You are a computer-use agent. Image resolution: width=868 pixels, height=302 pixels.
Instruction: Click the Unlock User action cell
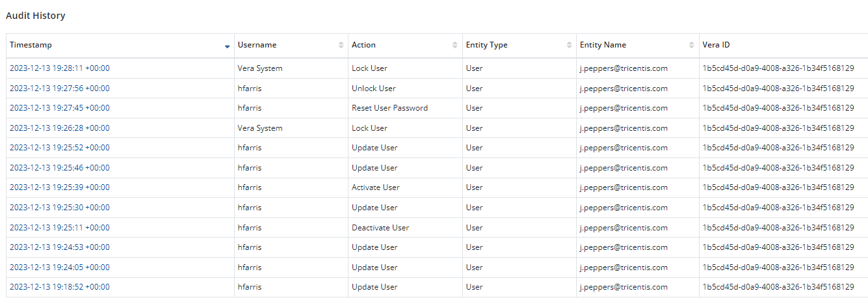pyautogui.click(x=374, y=89)
